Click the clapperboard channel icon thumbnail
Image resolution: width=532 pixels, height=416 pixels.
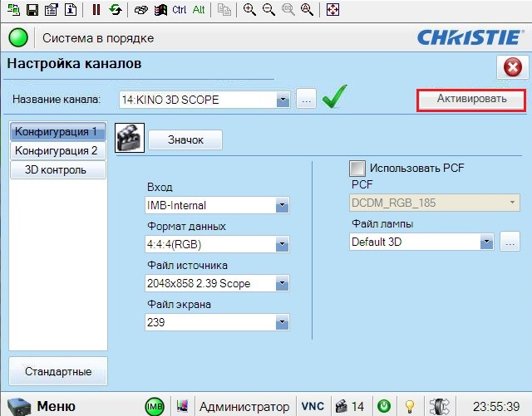130,138
